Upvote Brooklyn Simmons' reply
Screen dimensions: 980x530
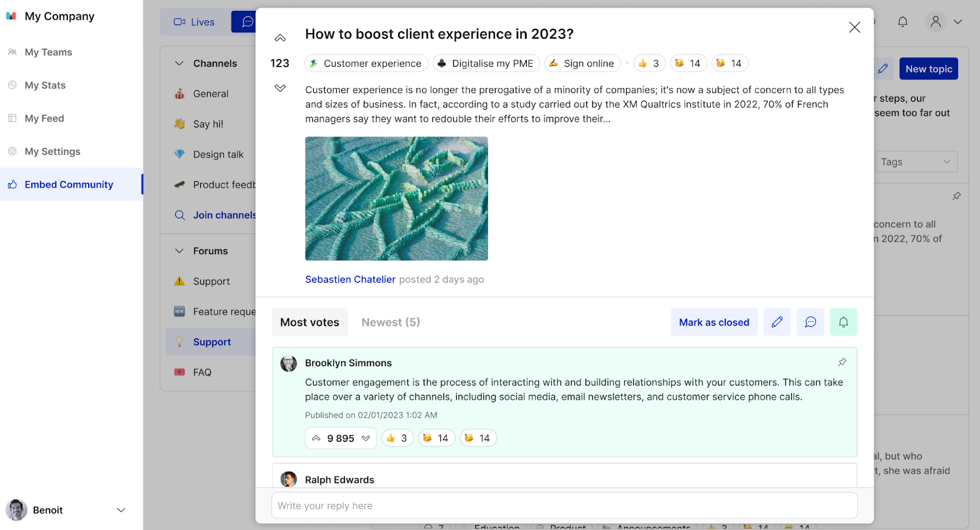[x=316, y=438]
